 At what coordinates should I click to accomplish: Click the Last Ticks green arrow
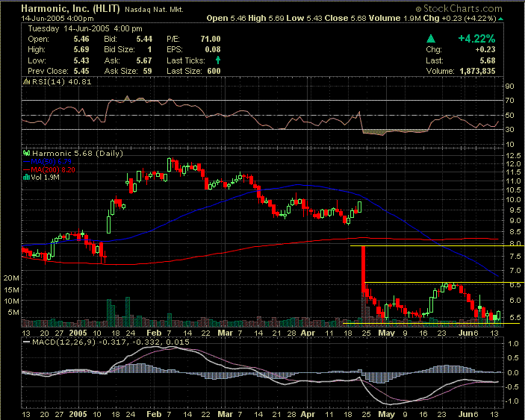(217, 58)
